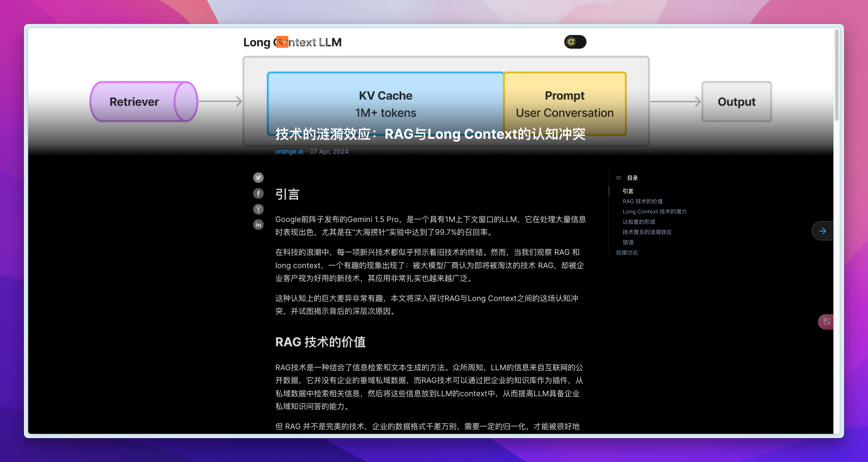Toggle the dark mode moon switch

pos(575,42)
